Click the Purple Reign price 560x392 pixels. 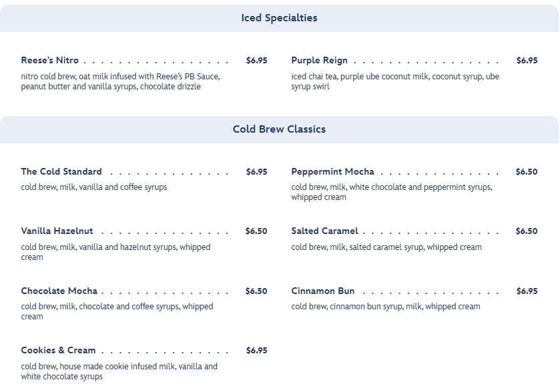pyautogui.click(x=527, y=61)
